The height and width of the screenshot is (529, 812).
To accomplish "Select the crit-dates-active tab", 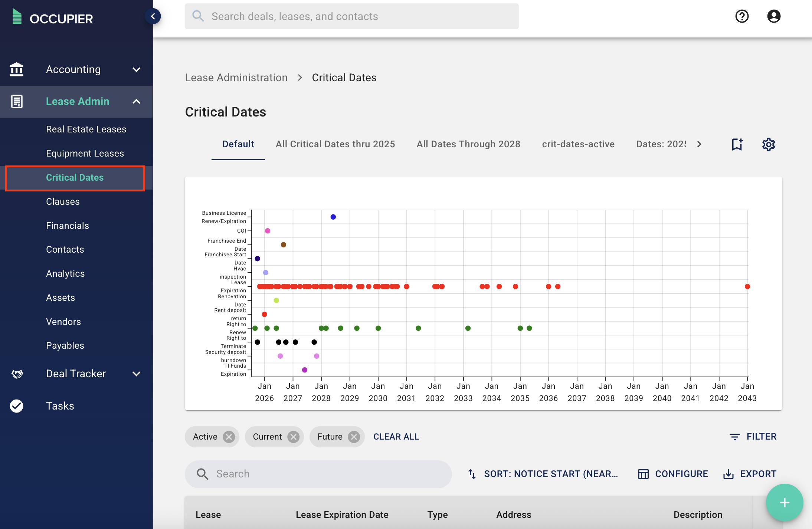I will click(x=578, y=144).
